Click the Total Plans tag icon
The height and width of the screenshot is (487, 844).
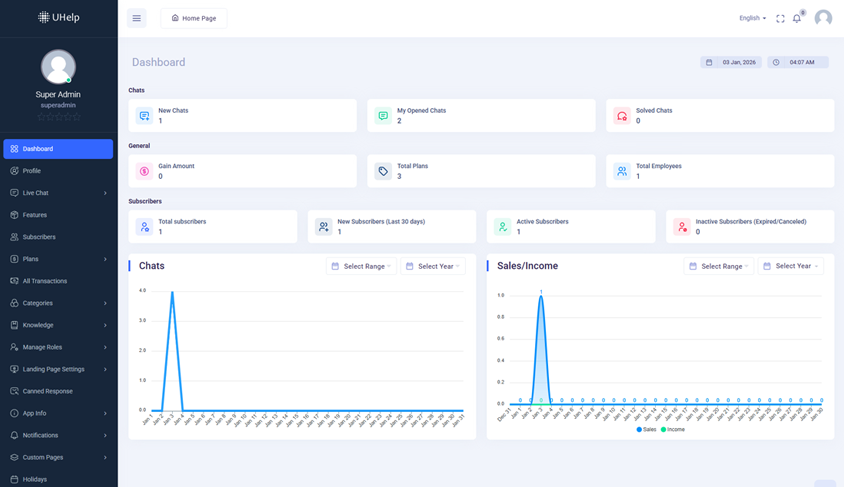(x=383, y=171)
